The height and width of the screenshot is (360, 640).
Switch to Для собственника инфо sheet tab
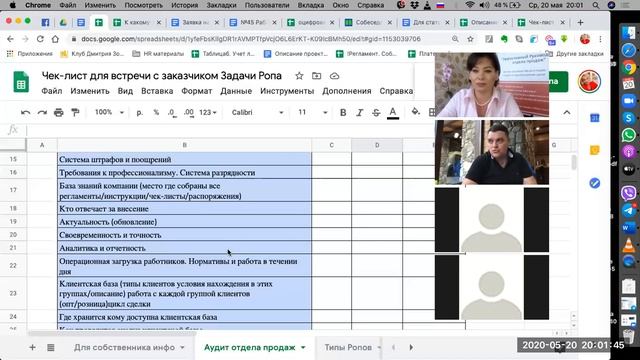pos(124,347)
